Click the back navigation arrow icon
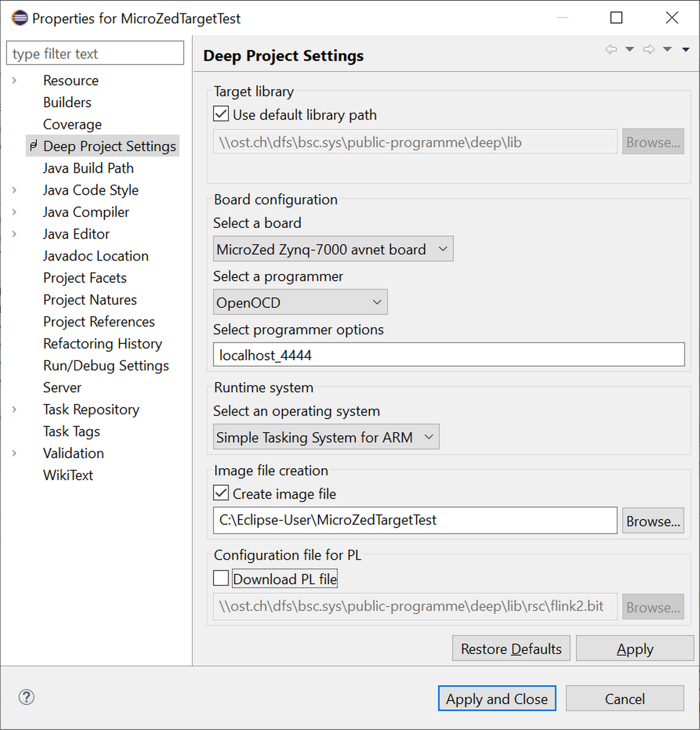This screenshot has height=730, width=700. [611, 50]
